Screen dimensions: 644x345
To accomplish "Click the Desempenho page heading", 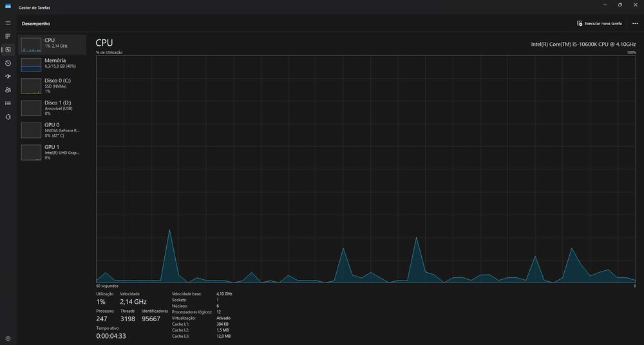I will coord(35,23).
